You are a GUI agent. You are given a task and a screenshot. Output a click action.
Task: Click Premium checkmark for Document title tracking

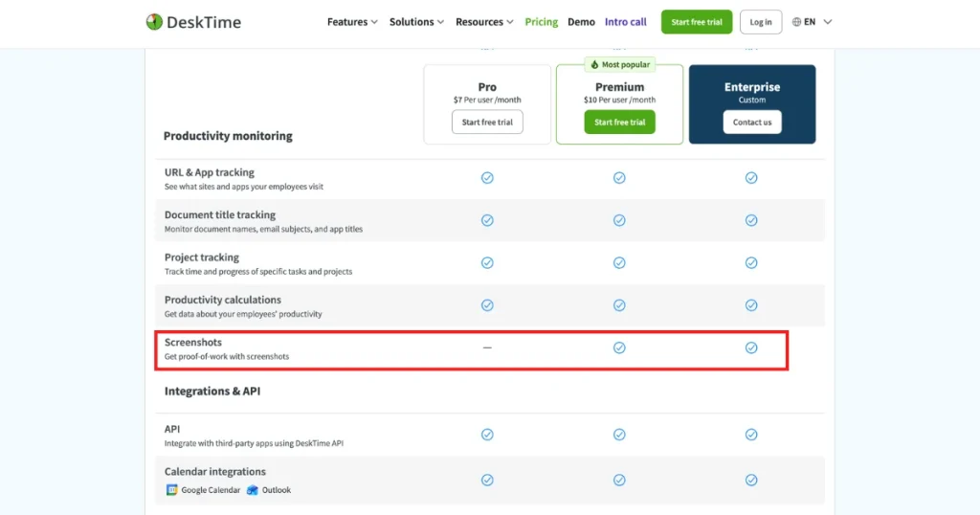pos(619,220)
